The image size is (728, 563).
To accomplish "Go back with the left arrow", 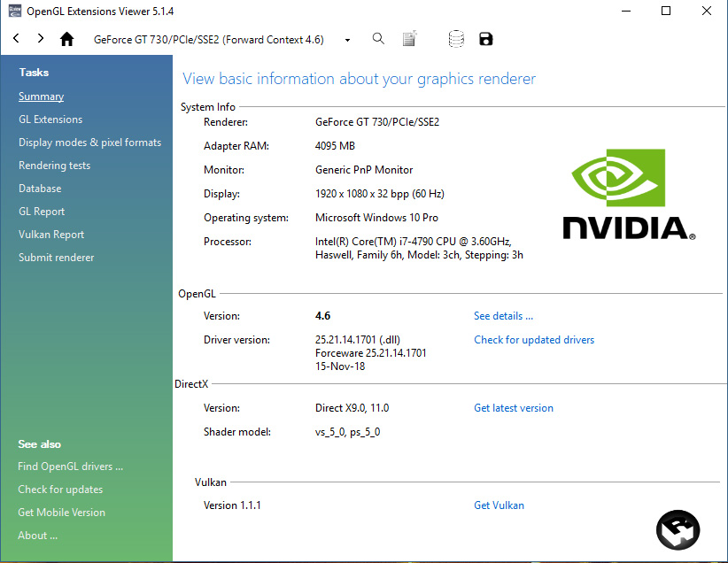I will (x=16, y=39).
